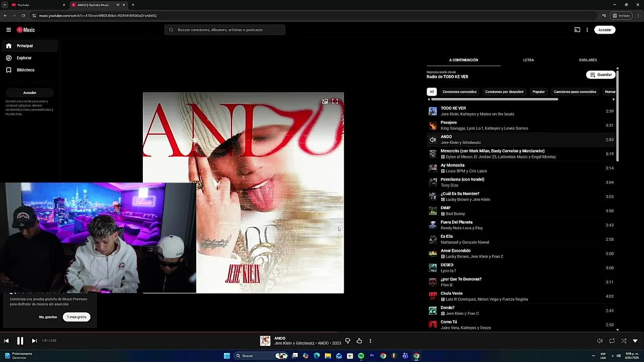Open a new browser tab
The width and height of the screenshot is (644, 362).
[x=133, y=5]
